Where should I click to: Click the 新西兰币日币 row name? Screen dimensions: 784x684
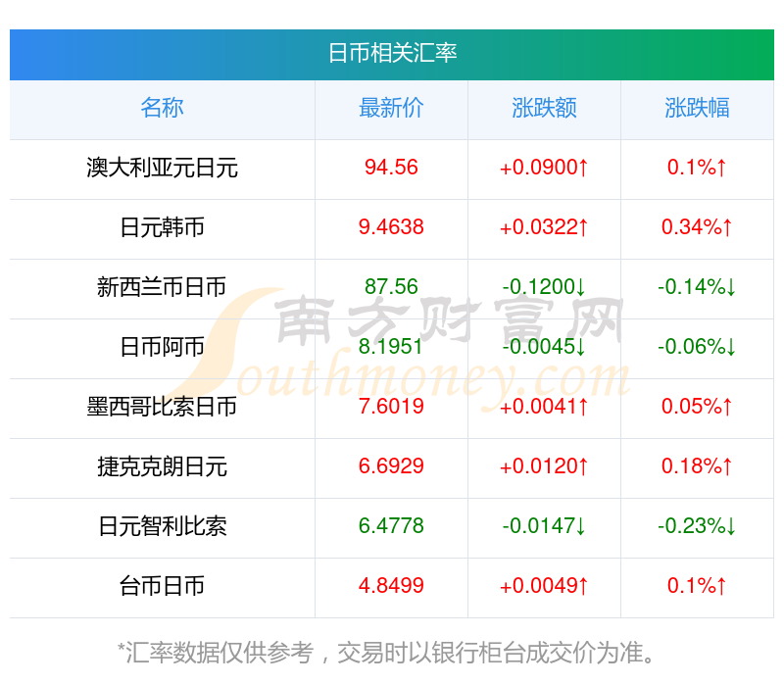click(x=162, y=287)
